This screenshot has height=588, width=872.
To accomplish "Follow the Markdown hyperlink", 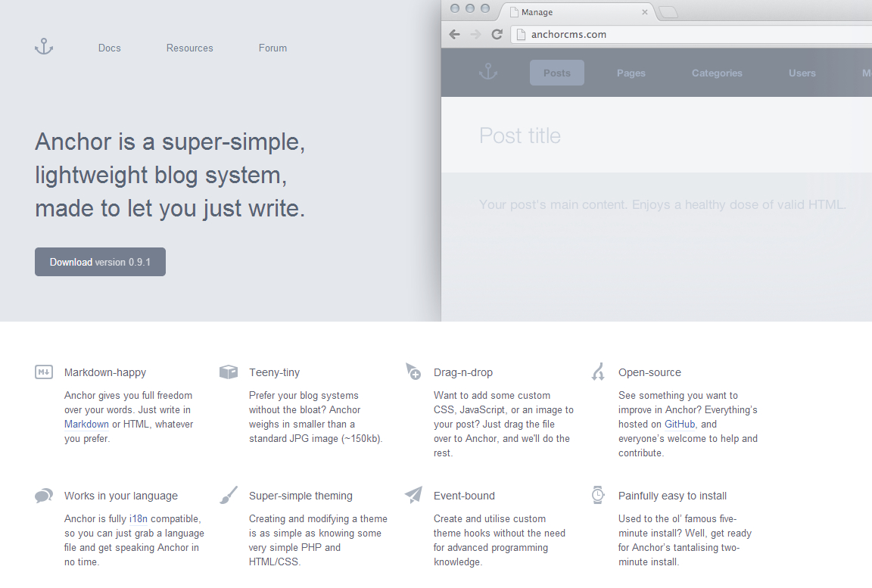I will coord(87,424).
